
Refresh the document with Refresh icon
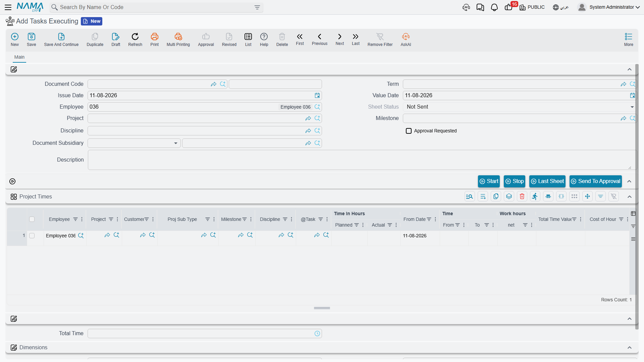point(135,37)
